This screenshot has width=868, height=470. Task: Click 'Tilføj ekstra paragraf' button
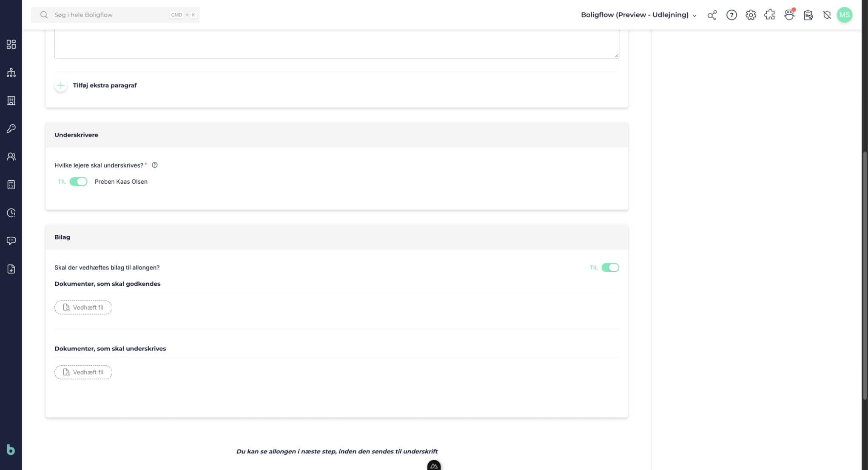pyautogui.click(x=96, y=85)
